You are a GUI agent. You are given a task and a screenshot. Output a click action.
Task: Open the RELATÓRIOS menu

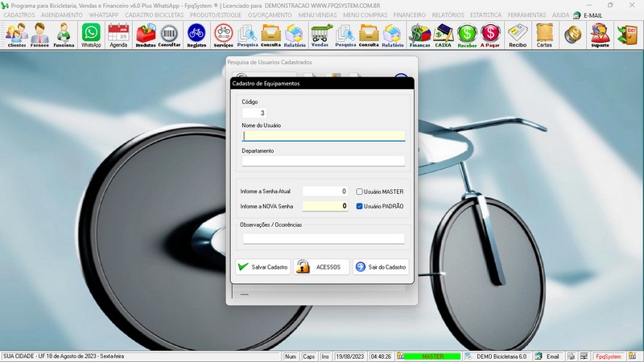[448, 14]
